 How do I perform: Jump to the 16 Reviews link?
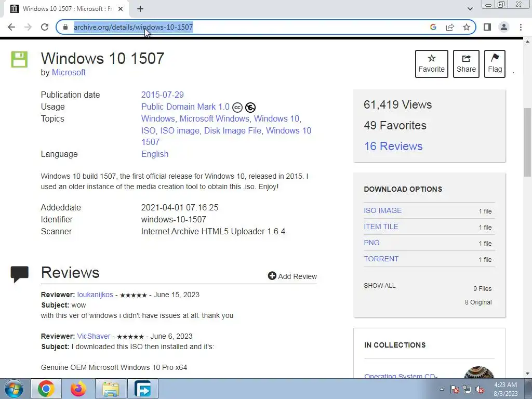coord(393,146)
